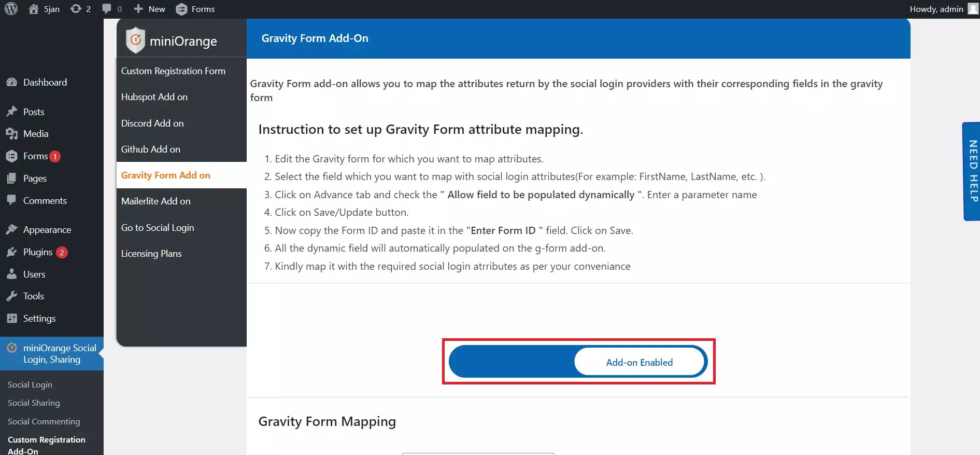Click the admin avatar icon

point(973,9)
